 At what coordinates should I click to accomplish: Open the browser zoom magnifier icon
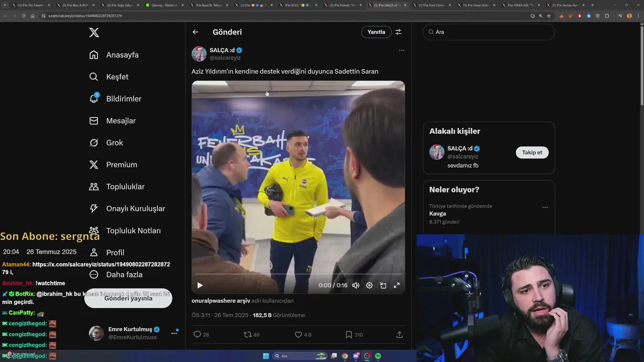tap(541, 16)
